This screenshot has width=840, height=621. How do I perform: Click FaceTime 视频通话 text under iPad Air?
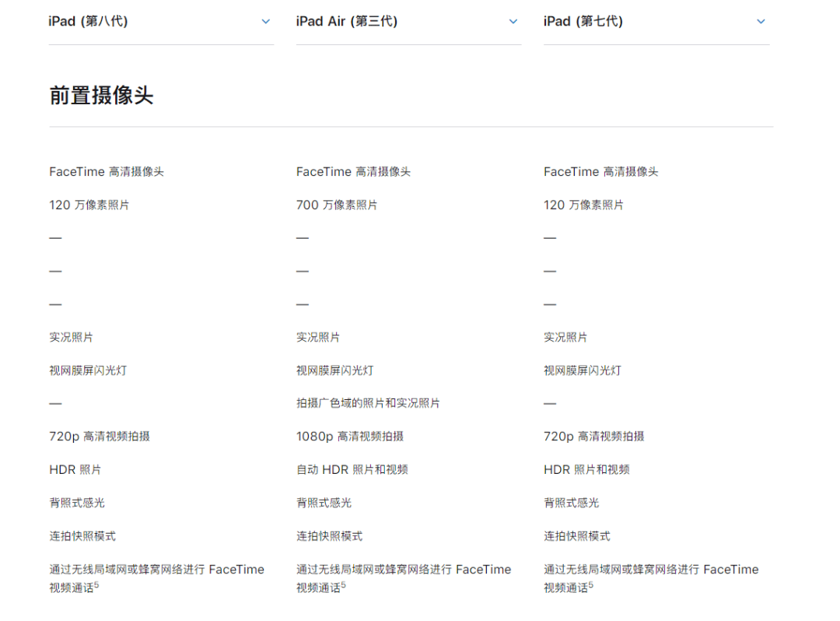(x=404, y=579)
